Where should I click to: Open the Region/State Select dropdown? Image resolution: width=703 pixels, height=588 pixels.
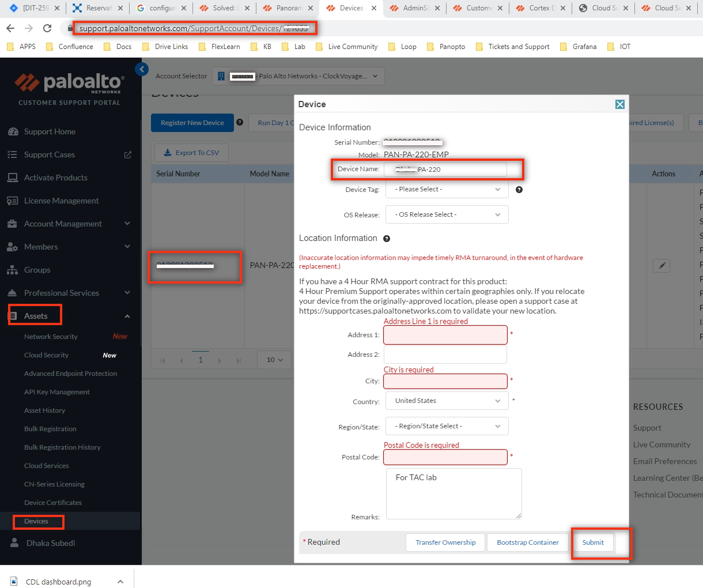point(447,425)
